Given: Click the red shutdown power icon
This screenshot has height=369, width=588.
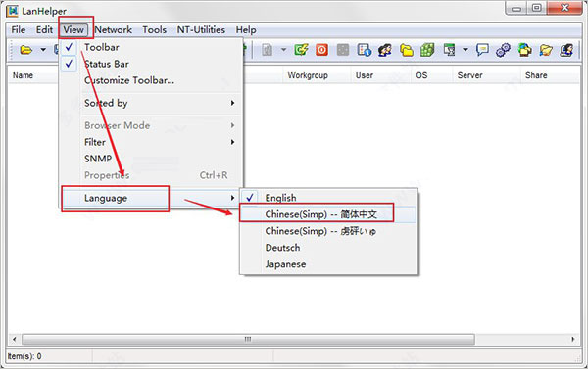Looking at the screenshot, I should click(x=321, y=50).
